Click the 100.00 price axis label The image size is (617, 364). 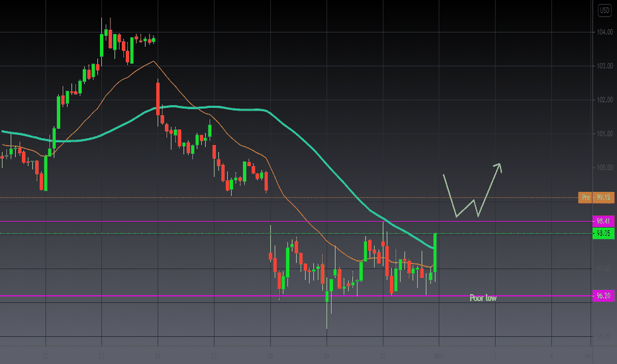(605, 167)
